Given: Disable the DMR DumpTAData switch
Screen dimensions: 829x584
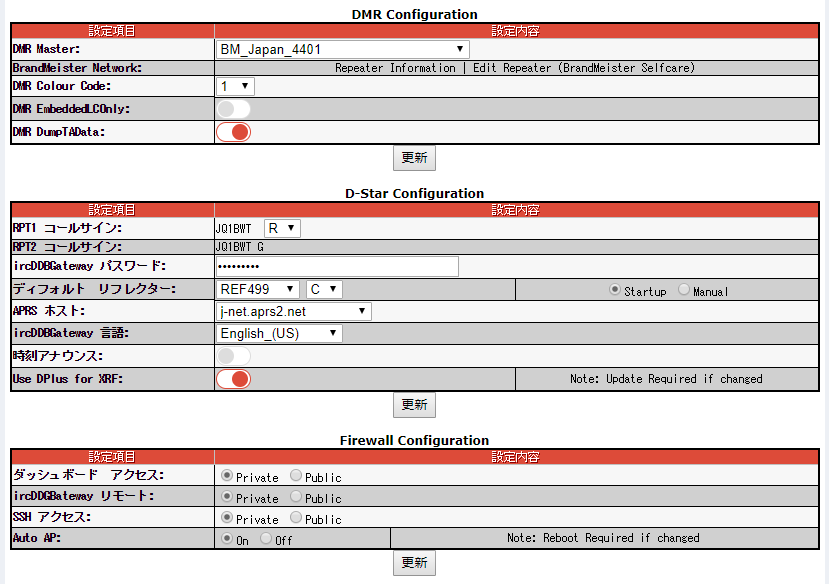Looking at the screenshot, I should [x=233, y=132].
